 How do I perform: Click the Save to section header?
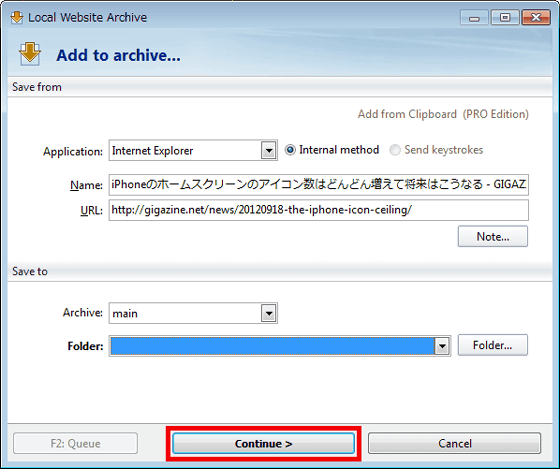pos(280,271)
